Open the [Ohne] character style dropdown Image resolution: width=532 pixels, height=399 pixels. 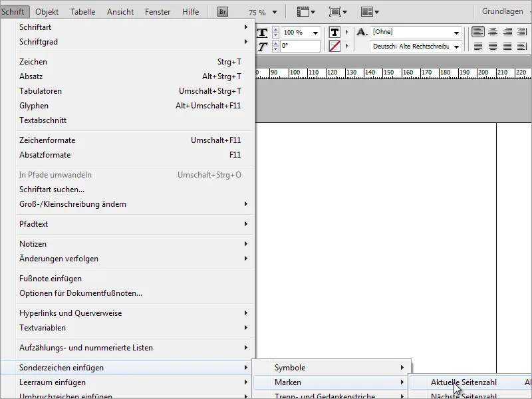456,33
